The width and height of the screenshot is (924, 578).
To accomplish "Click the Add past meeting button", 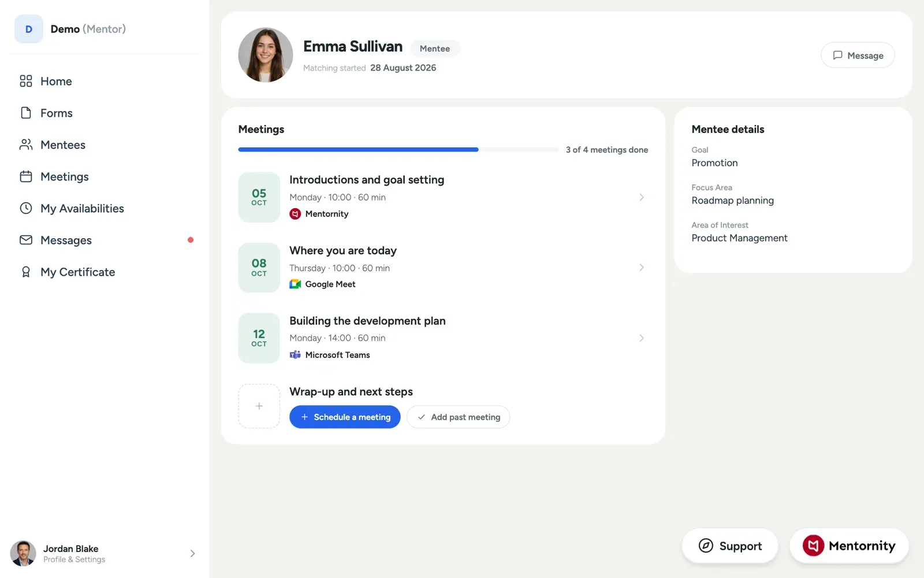I will pyautogui.click(x=459, y=417).
